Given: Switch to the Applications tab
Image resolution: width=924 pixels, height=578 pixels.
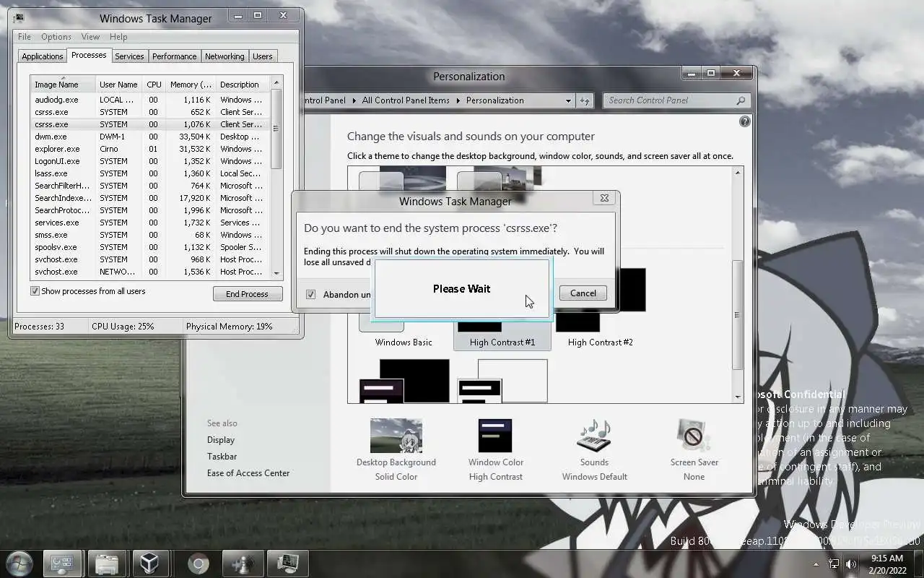Looking at the screenshot, I should click(x=43, y=56).
